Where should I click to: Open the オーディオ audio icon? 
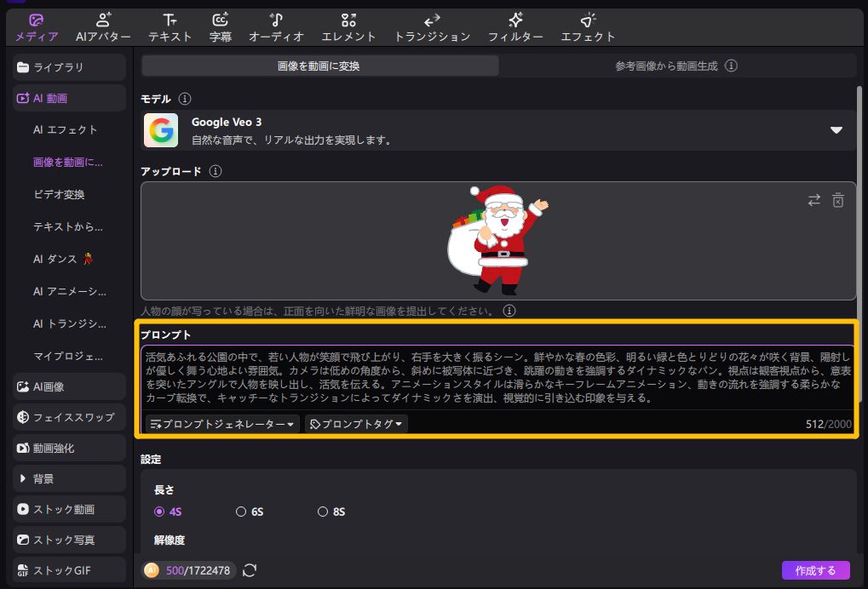click(x=276, y=20)
